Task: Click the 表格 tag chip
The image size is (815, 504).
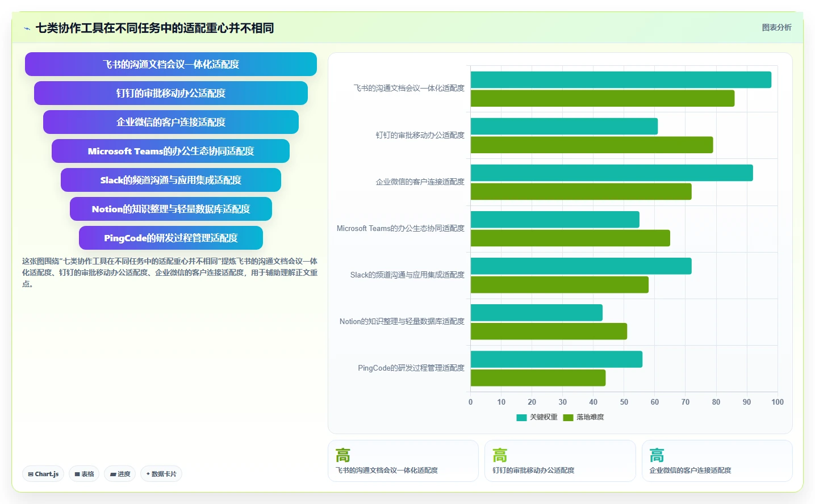Action: (85, 474)
